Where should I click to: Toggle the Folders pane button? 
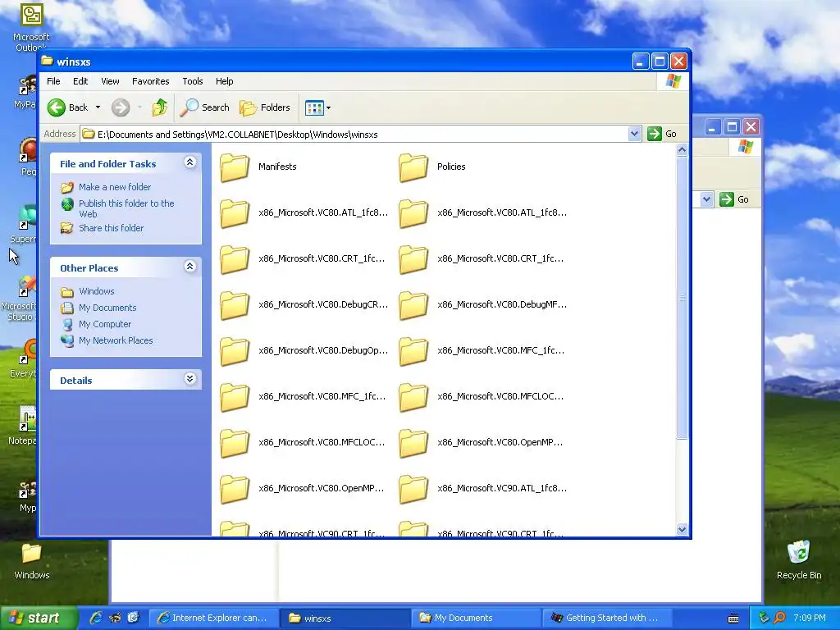(x=265, y=107)
